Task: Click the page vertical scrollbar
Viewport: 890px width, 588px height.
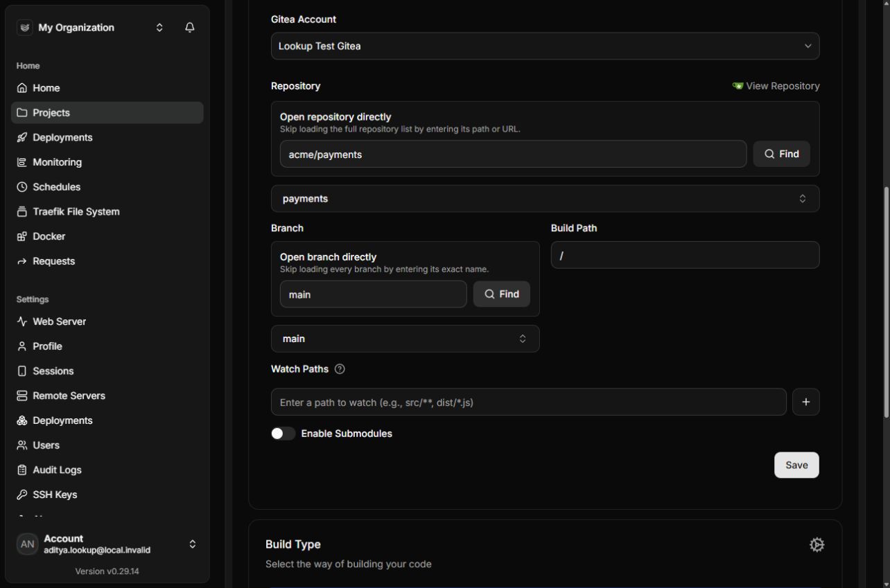Action: (x=886, y=302)
